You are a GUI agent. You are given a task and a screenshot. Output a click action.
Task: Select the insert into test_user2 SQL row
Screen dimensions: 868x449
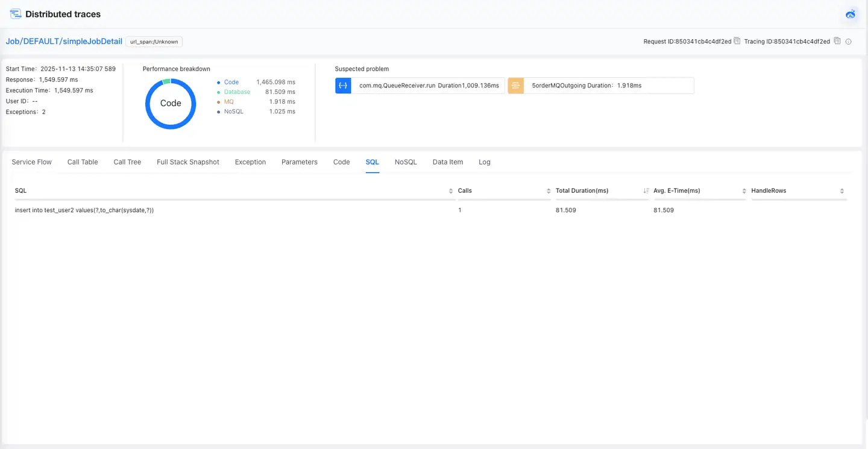[84, 210]
